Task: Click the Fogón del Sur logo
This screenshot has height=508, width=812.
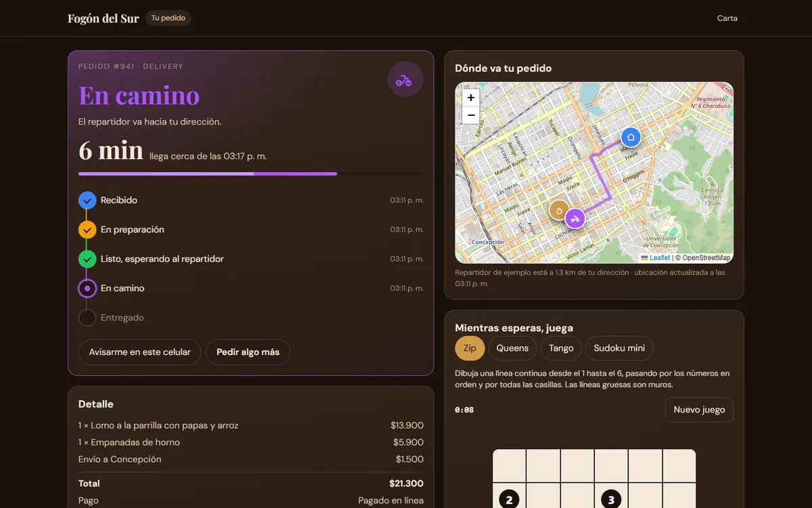Action: pyautogui.click(x=104, y=18)
